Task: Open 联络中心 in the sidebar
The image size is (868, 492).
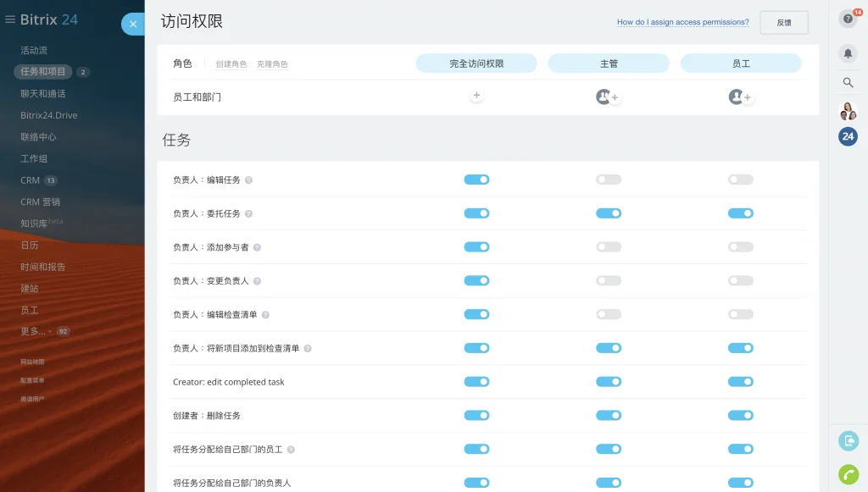Action: click(x=38, y=137)
